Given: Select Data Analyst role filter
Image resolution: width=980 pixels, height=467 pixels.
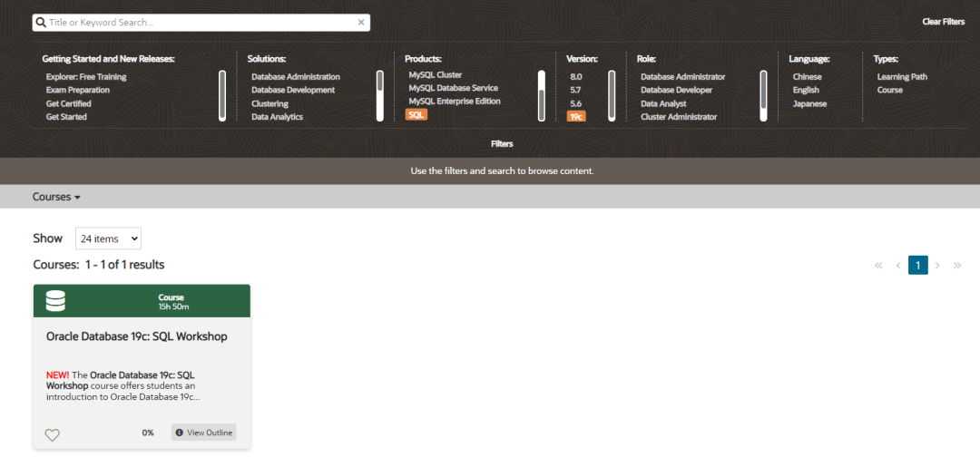Looking at the screenshot, I should click(x=663, y=103).
